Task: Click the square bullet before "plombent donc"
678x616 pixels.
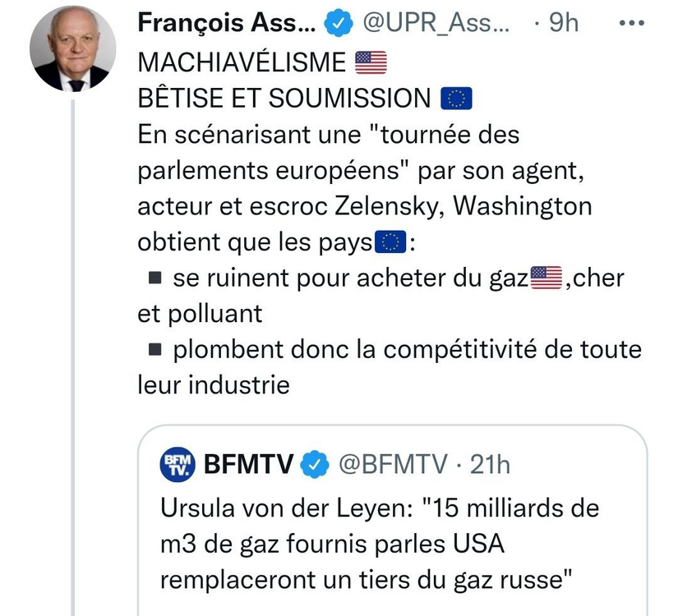Action: [x=154, y=351]
